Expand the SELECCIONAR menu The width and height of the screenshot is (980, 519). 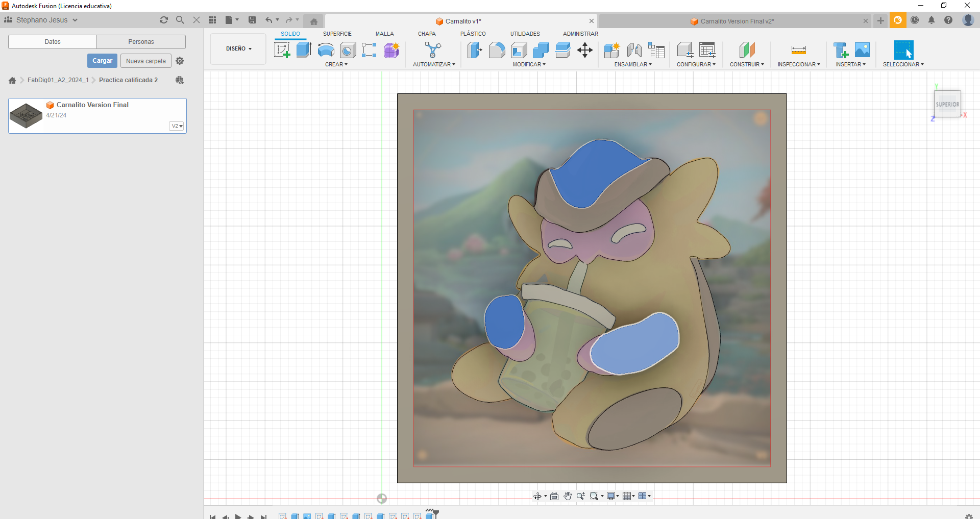point(903,64)
